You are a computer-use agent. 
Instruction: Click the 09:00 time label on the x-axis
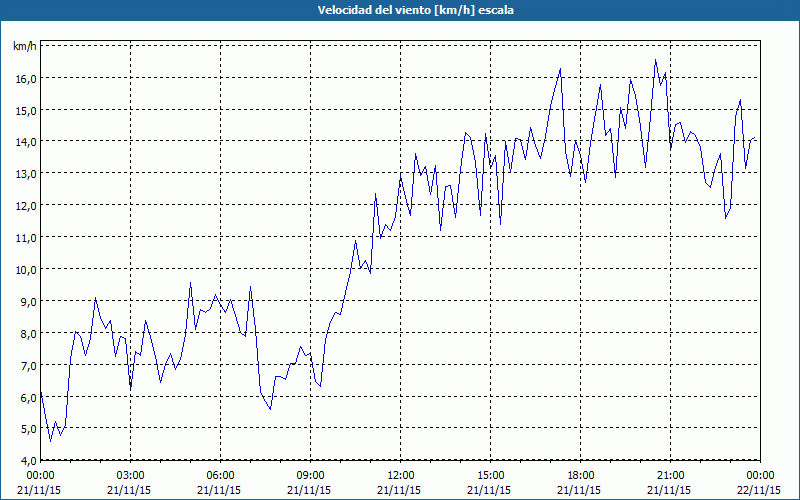(310, 476)
